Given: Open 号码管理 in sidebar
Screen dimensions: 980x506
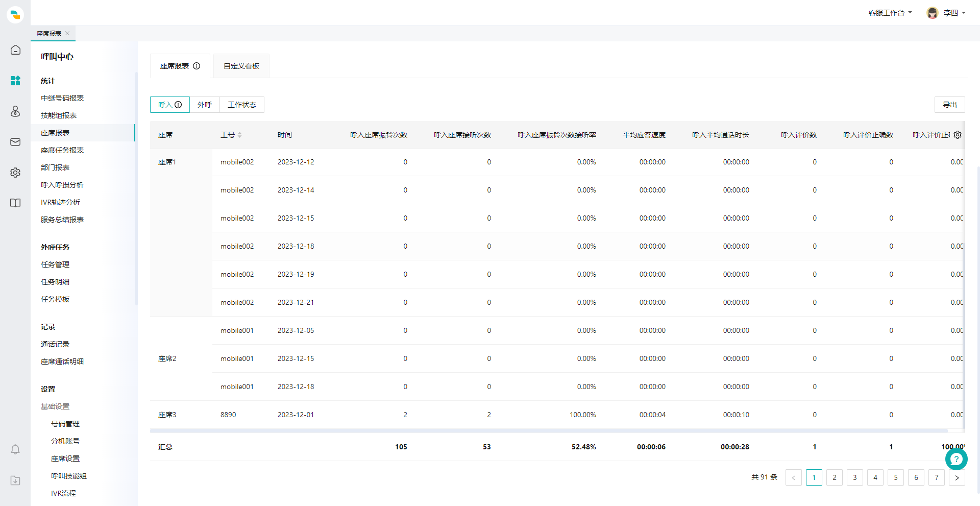Looking at the screenshot, I should [x=65, y=424].
